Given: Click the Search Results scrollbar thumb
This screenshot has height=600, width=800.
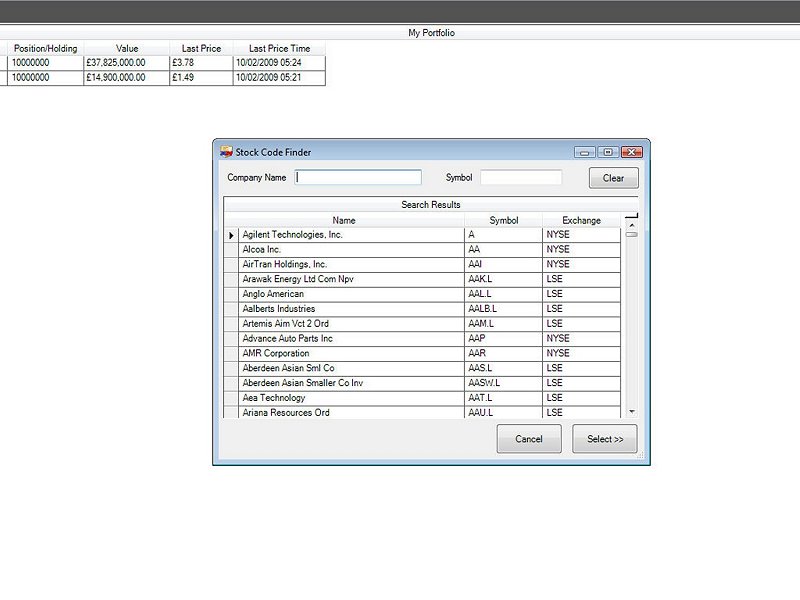Looking at the screenshot, I should click(632, 235).
